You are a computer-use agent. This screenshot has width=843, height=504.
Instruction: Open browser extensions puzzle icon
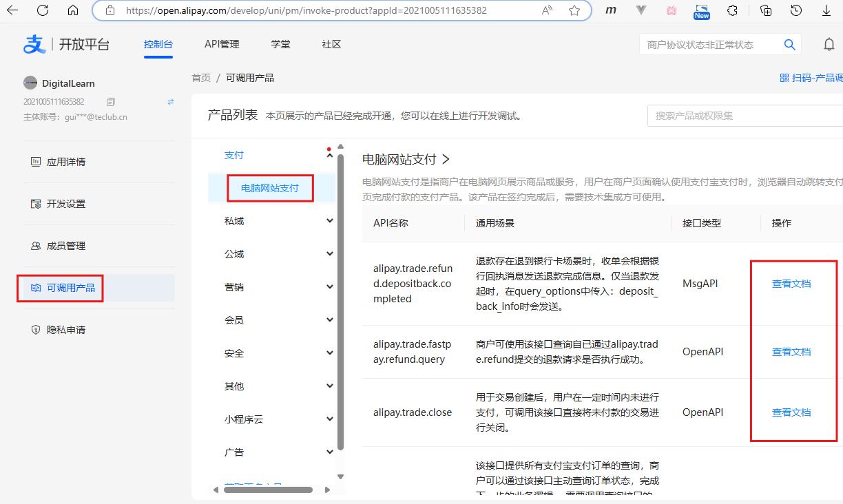click(x=733, y=10)
